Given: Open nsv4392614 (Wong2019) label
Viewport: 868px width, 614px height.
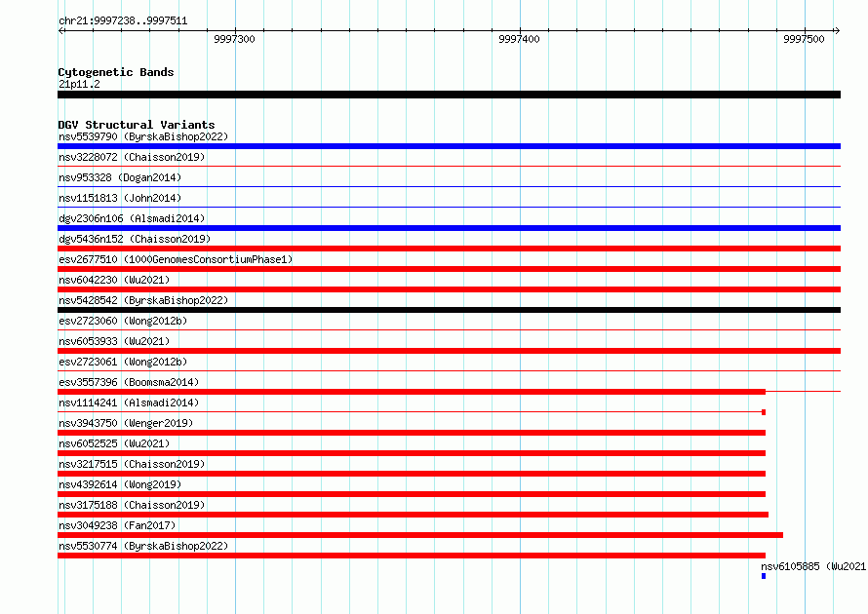Looking at the screenshot, I should pos(120,484).
